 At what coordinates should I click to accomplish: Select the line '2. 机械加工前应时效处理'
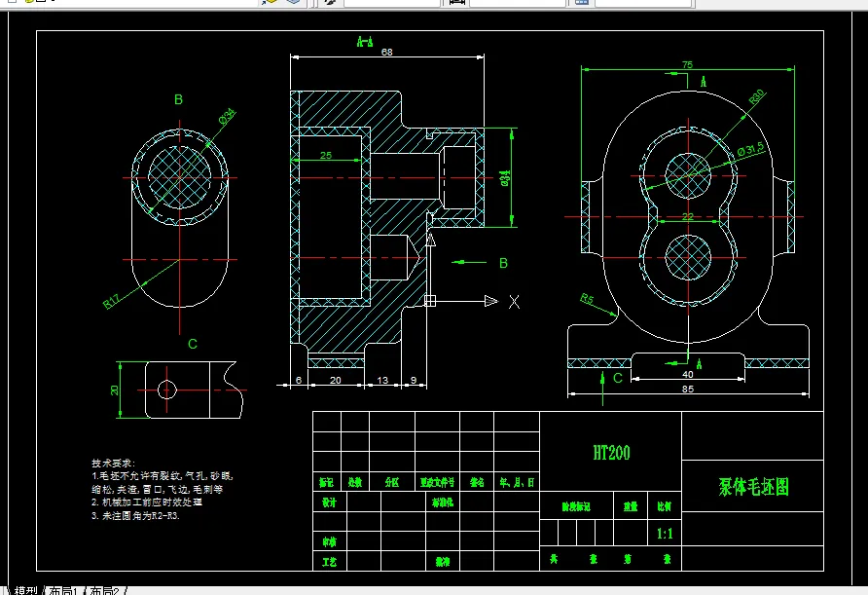[x=147, y=502]
